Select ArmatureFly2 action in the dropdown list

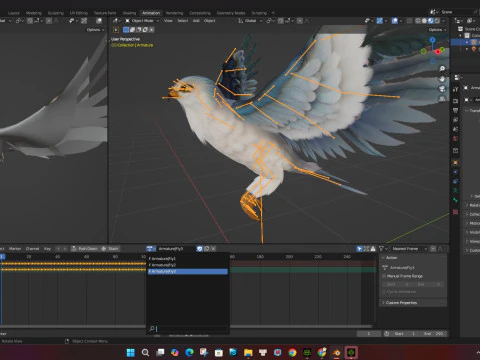click(188, 265)
